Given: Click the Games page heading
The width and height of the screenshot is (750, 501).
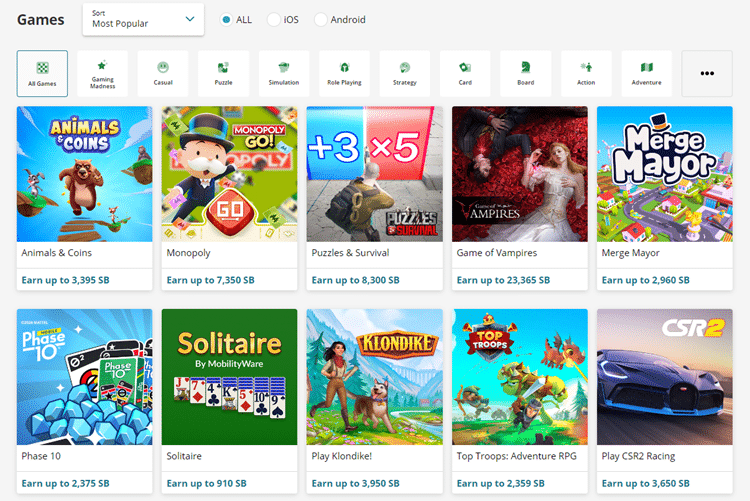Looking at the screenshot, I should click(41, 20).
